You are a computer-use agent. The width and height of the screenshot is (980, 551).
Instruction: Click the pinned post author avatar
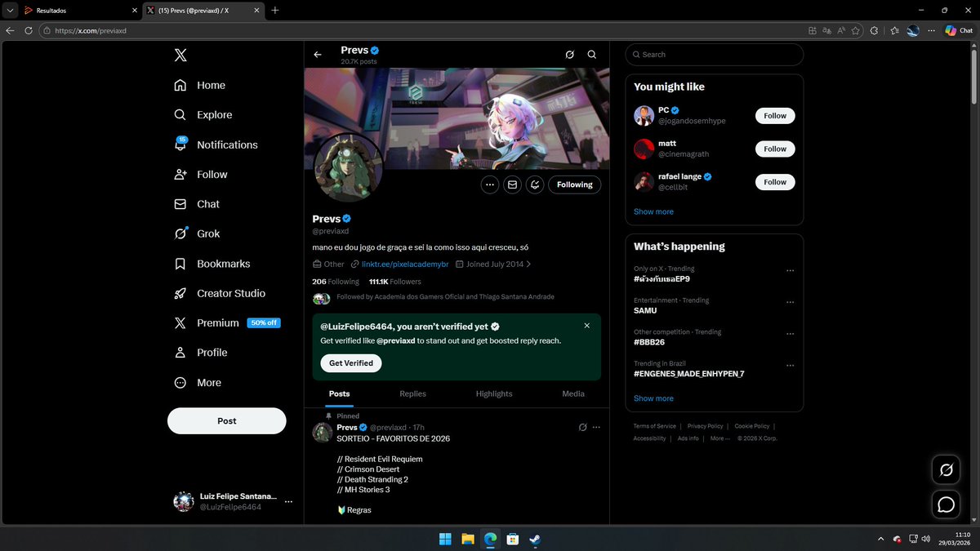322,433
